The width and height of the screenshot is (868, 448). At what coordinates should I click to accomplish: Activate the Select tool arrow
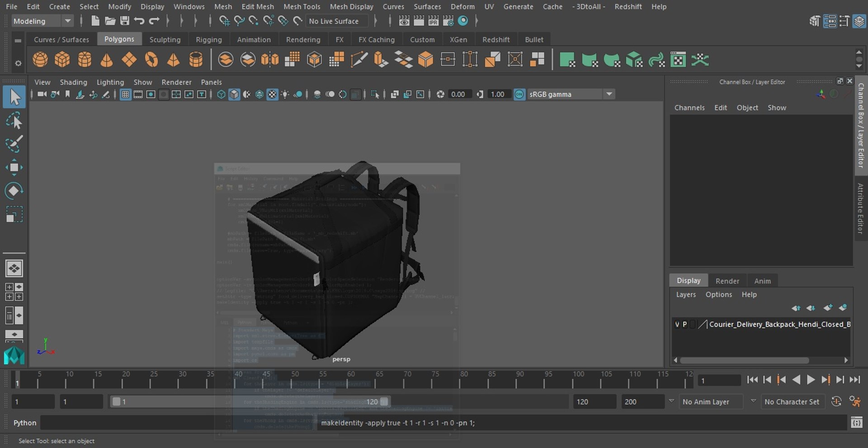pos(14,97)
